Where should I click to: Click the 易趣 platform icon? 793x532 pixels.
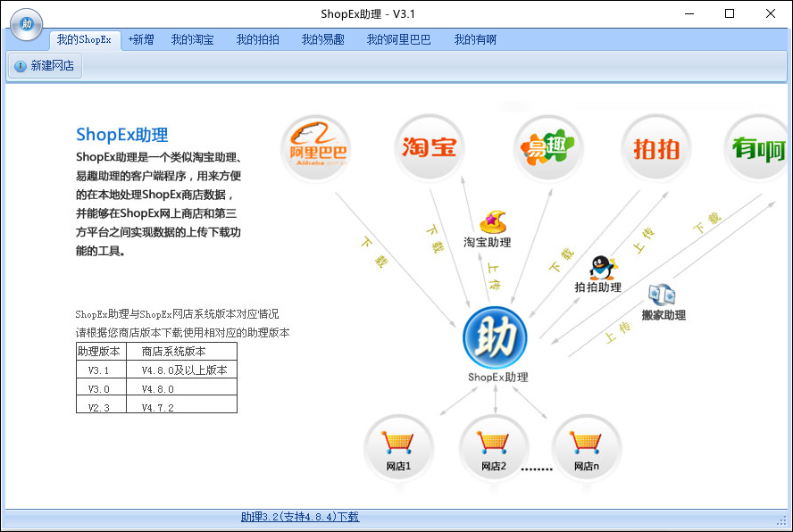coord(548,147)
